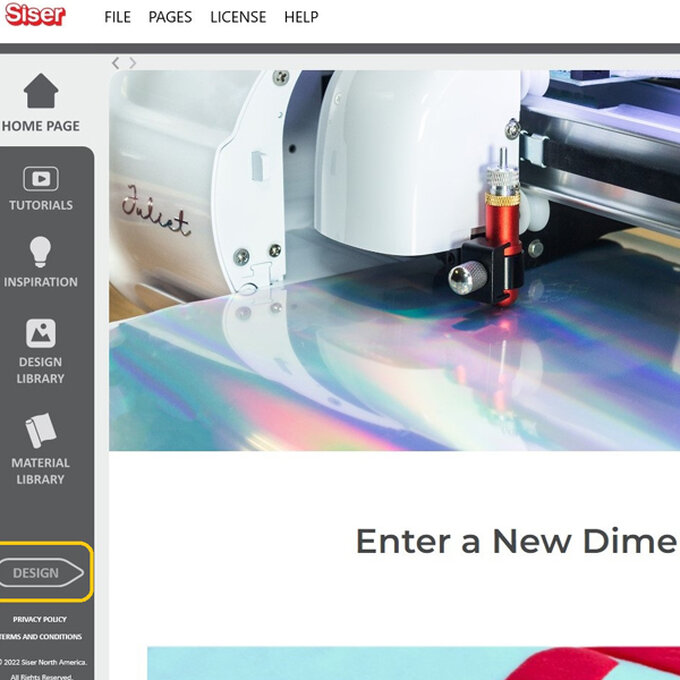Open the Tutorials video icon
Viewport: 680px width, 680px height.
click(41, 179)
